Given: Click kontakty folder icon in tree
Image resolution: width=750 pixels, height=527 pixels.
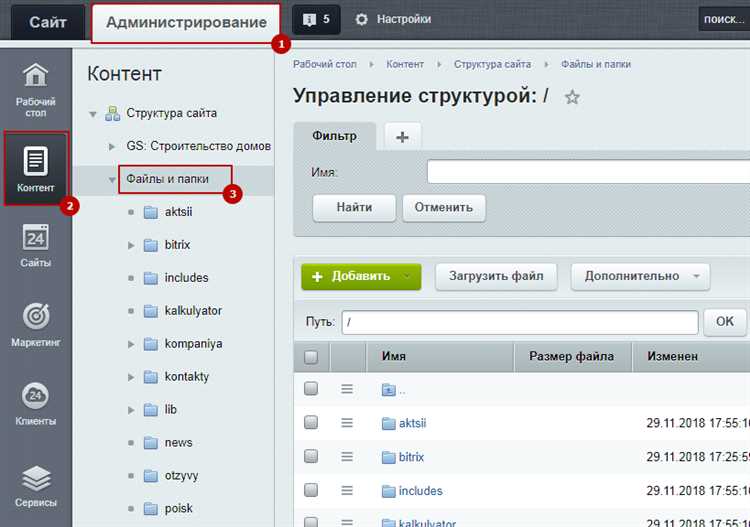Looking at the screenshot, I should [151, 377].
